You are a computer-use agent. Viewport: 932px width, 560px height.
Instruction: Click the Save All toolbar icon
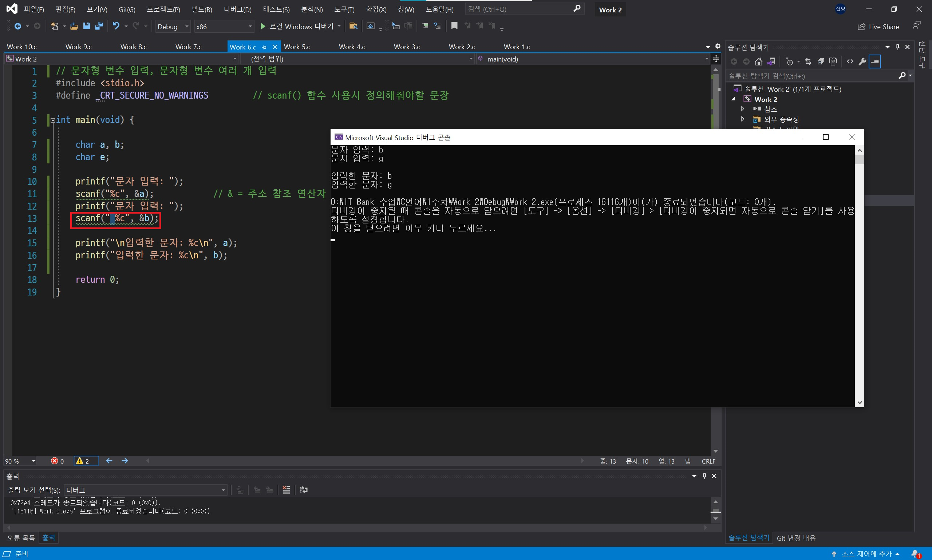pyautogui.click(x=99, y=26)
